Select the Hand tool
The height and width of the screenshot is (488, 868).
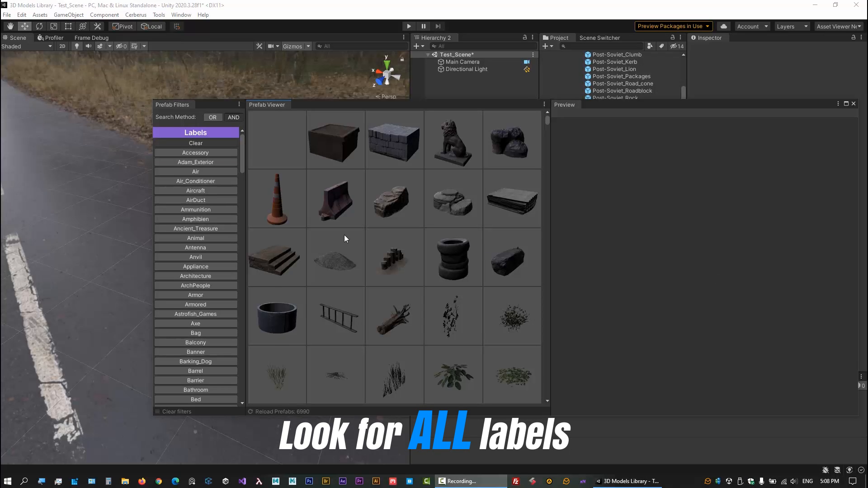[10, 26]
